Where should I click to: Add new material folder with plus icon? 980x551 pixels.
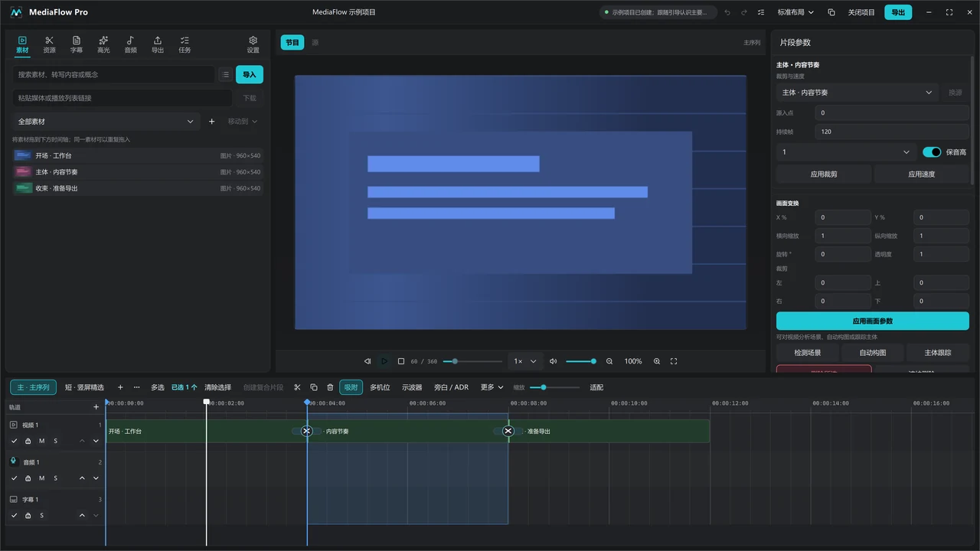click(x=212, y=122)
